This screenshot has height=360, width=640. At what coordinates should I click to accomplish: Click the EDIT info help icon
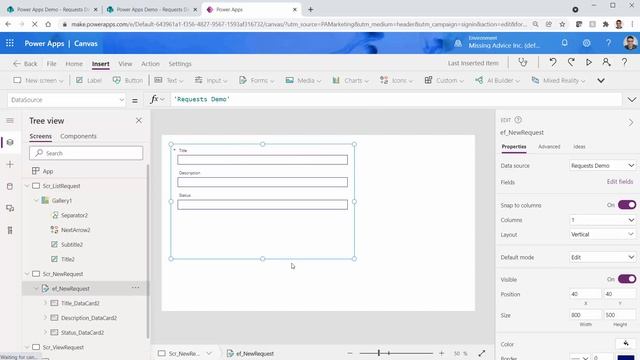coord(518,120)
